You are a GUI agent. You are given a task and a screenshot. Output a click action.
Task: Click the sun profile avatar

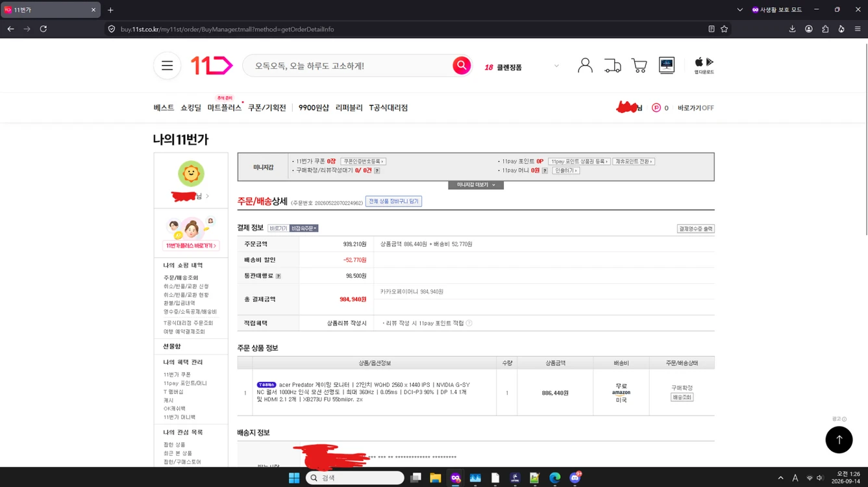(x=191, y=173)
